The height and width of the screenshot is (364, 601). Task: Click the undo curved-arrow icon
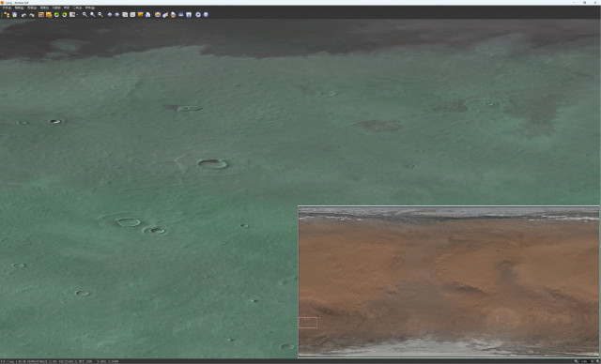pos(23,15)
